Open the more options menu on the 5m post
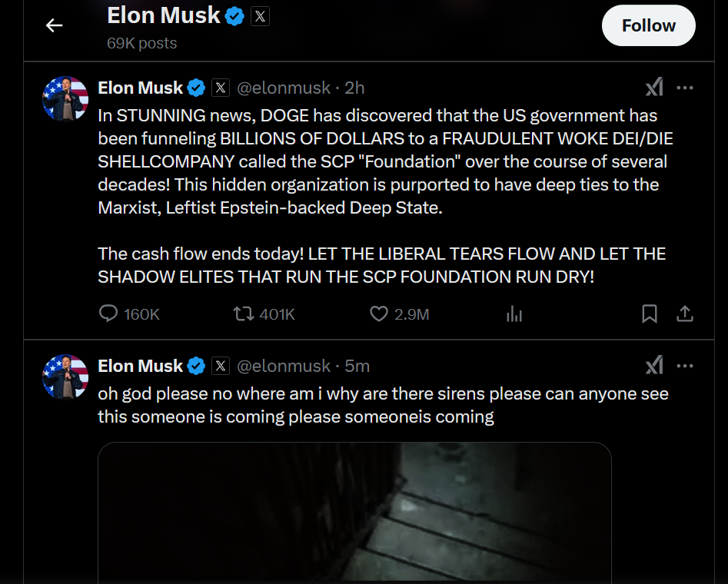The image size is (728, 584). click(x=685, y=366)
